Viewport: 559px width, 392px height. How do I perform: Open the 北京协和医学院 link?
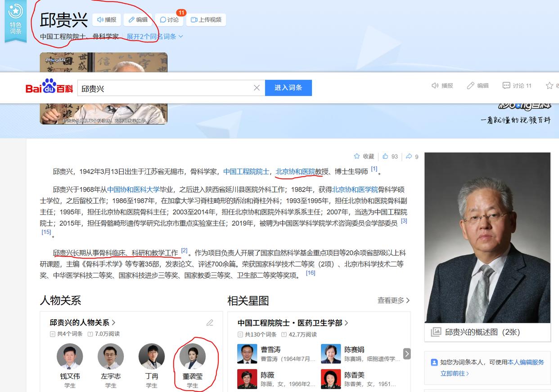coord(355,190)
